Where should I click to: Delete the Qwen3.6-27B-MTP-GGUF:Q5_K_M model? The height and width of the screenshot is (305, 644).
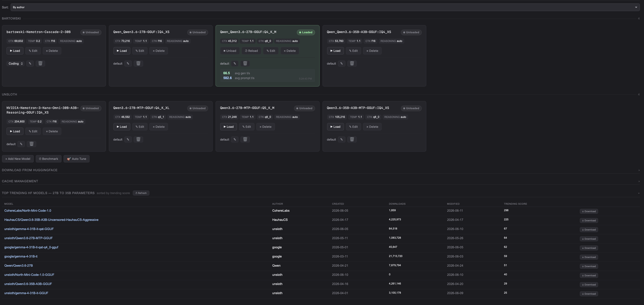[266, 127]
